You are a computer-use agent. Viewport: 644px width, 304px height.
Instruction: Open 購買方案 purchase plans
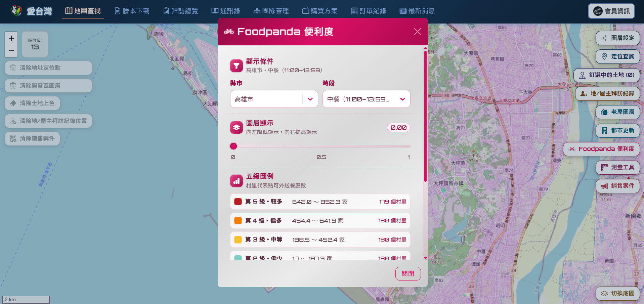click(320, 11)
